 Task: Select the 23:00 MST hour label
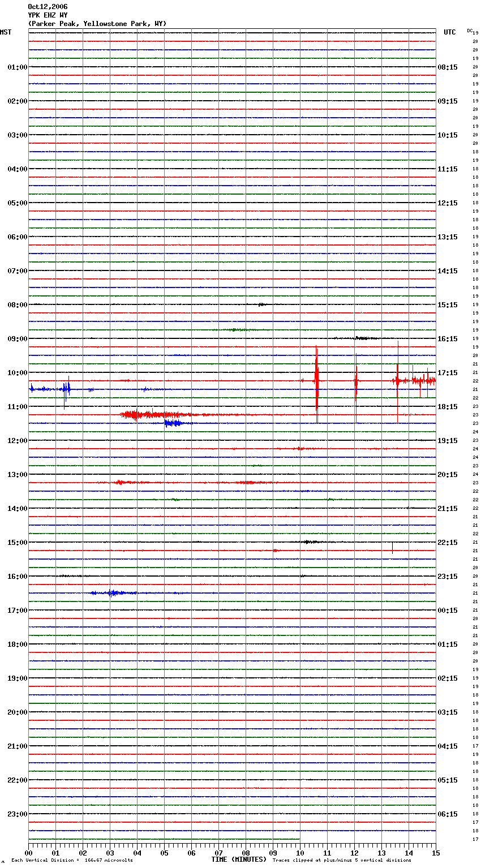click(x=17, y=814)
